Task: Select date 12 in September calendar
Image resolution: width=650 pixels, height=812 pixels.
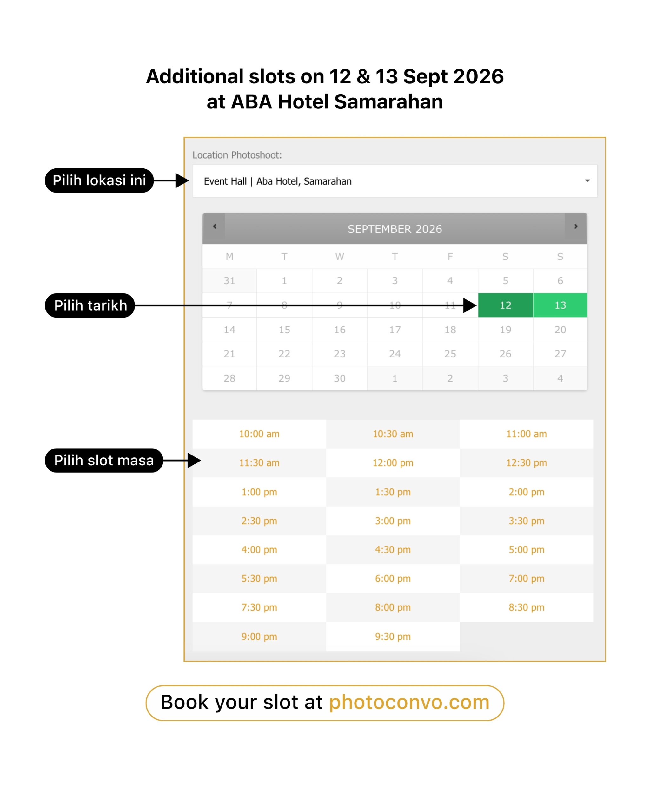Action: coord(505,305)
